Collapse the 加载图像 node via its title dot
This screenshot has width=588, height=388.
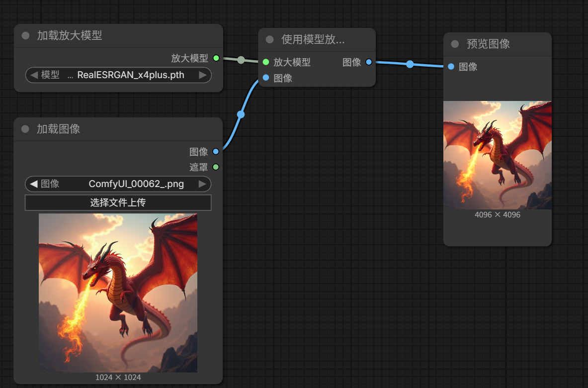point(26,129)
